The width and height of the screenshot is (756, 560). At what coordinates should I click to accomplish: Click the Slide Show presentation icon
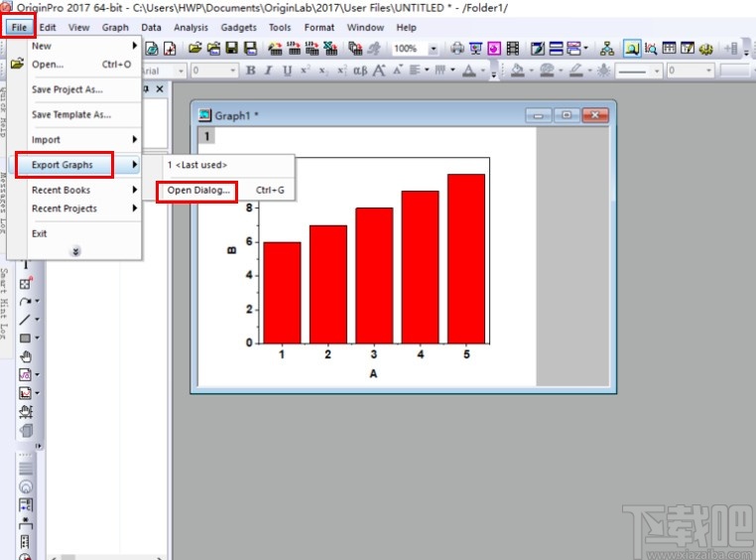[475, 48]
